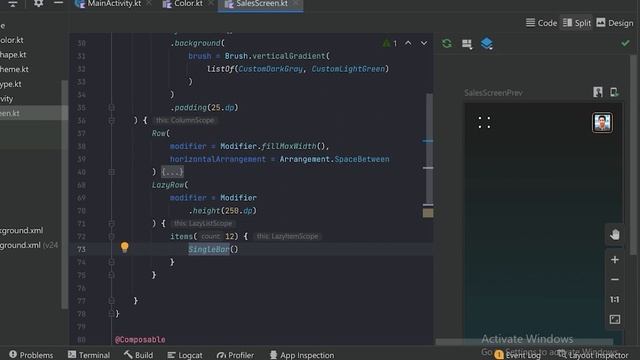Click the quick-fix lightbulb on line 73

click(124, 247)
